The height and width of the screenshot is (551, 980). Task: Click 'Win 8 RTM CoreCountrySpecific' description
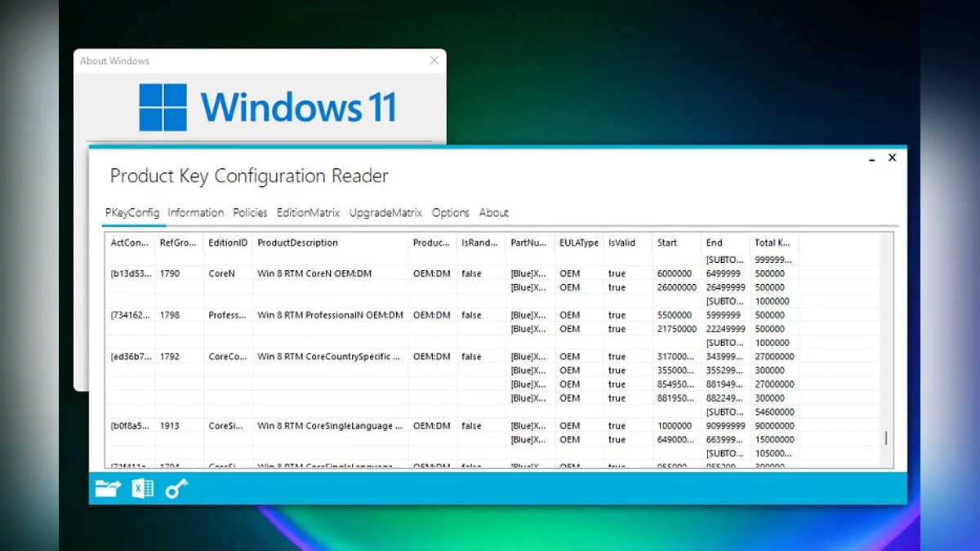[x=330, y=357]
